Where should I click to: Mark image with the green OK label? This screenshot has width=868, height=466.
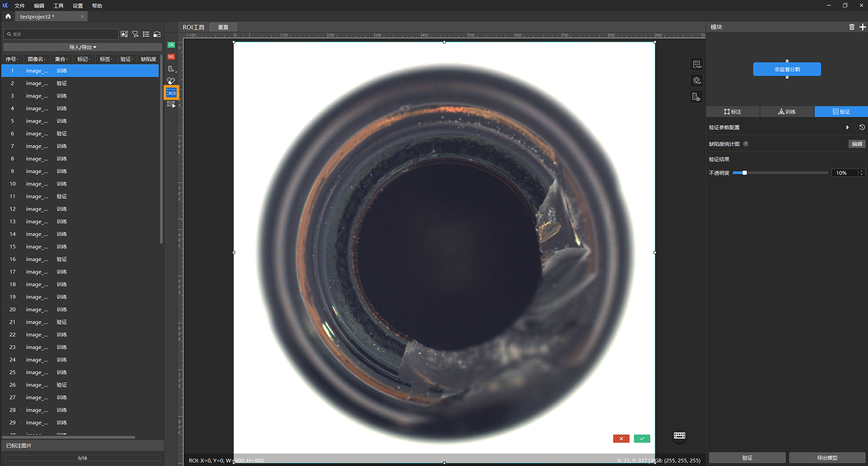click(171, 45)
